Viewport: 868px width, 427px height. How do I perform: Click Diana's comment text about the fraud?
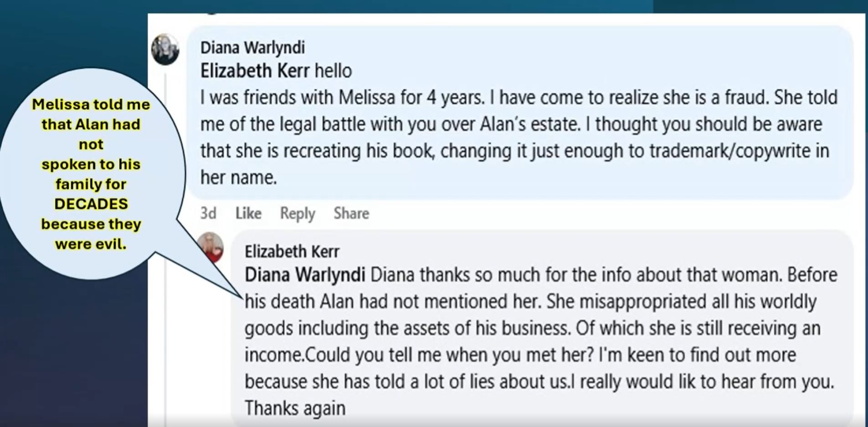[x=519, y=137]
